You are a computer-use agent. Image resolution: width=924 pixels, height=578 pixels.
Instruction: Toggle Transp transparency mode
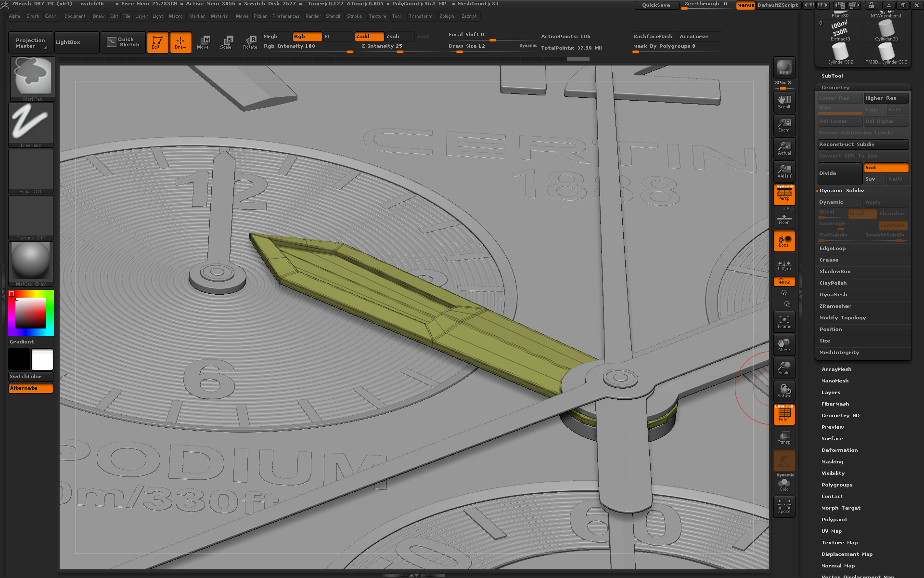(784, 437)
